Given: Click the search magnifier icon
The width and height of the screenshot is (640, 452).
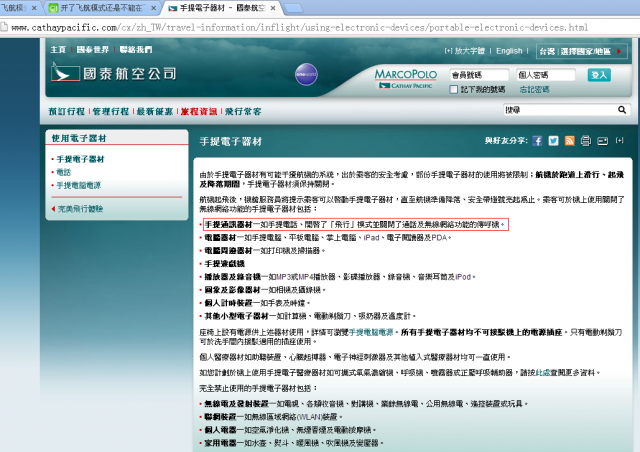Looking at the screenshot, I should click(x=622, y=110).
